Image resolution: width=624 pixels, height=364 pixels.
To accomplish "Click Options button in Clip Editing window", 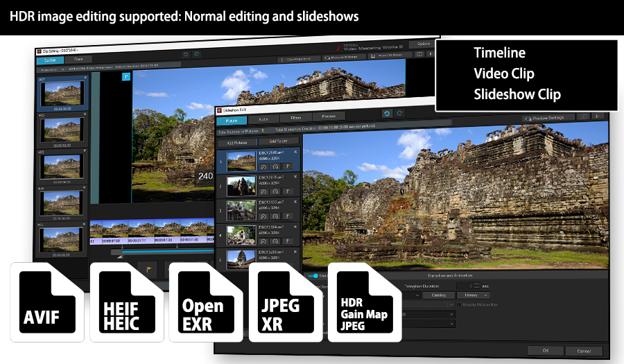I will point(423,44).
